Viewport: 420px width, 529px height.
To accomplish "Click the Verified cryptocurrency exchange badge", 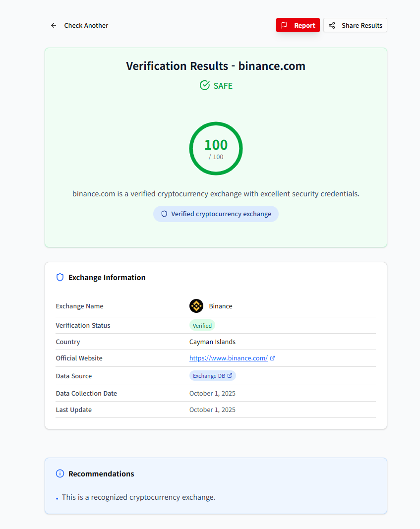I will [216, 214].
